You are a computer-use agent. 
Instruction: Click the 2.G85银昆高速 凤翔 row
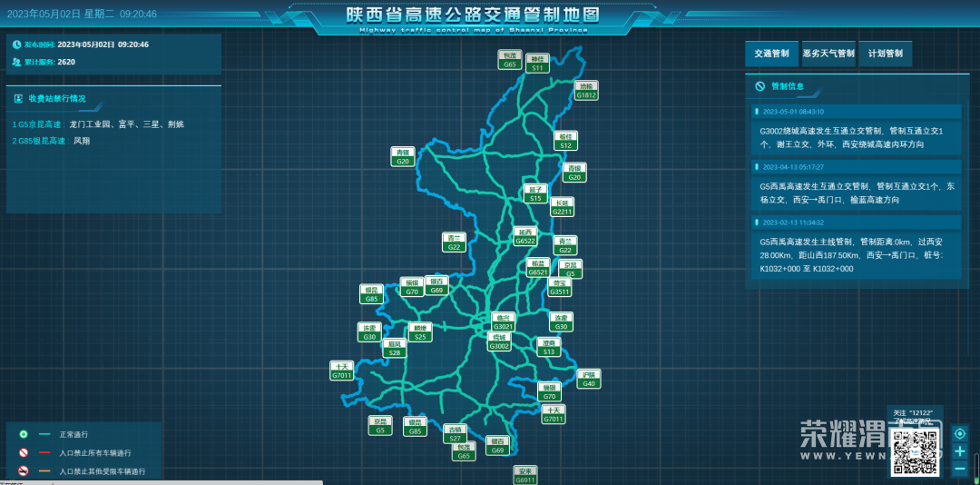point(51,142)
